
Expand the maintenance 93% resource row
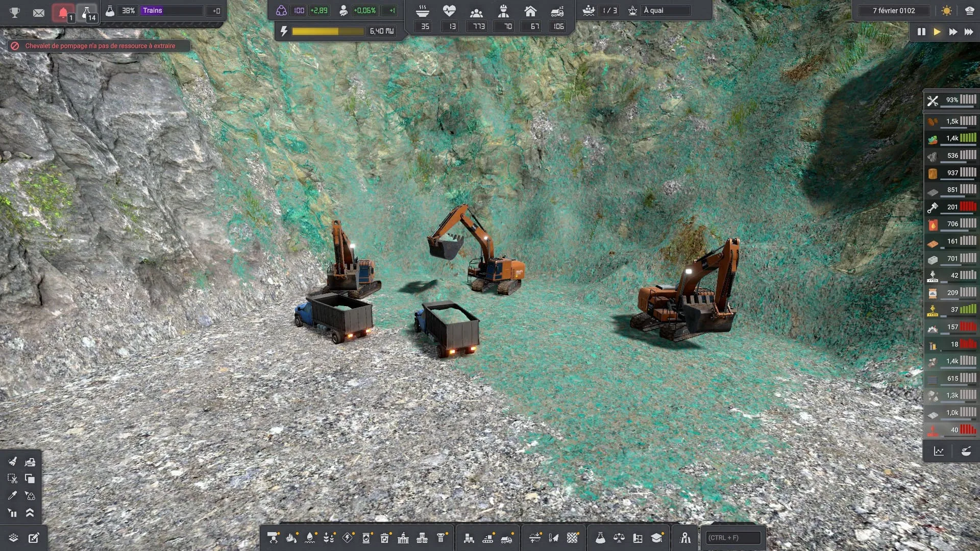(x=951, y=100)
